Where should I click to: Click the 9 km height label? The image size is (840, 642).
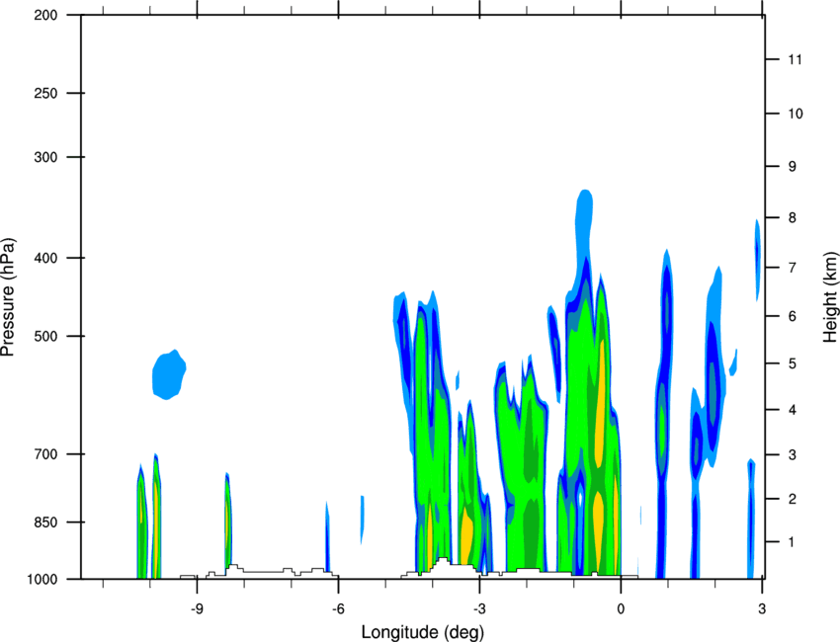tap(792, 167)
